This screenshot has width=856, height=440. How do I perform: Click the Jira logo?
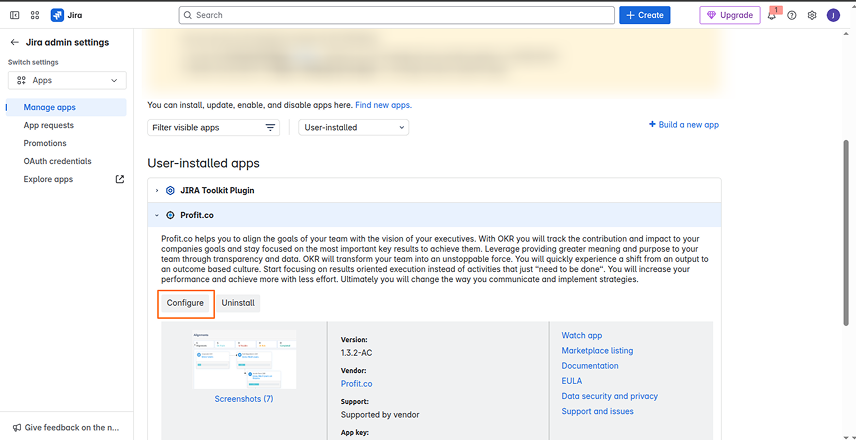pos(67,15)
